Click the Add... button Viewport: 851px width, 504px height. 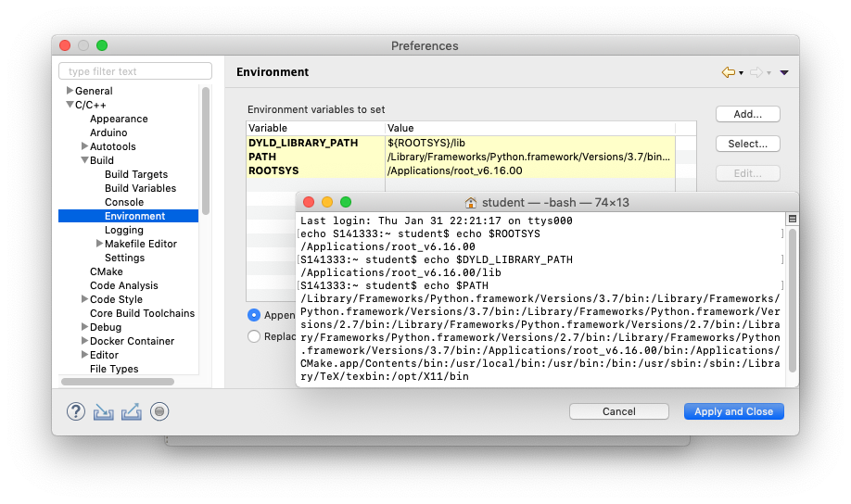[748, 114]
